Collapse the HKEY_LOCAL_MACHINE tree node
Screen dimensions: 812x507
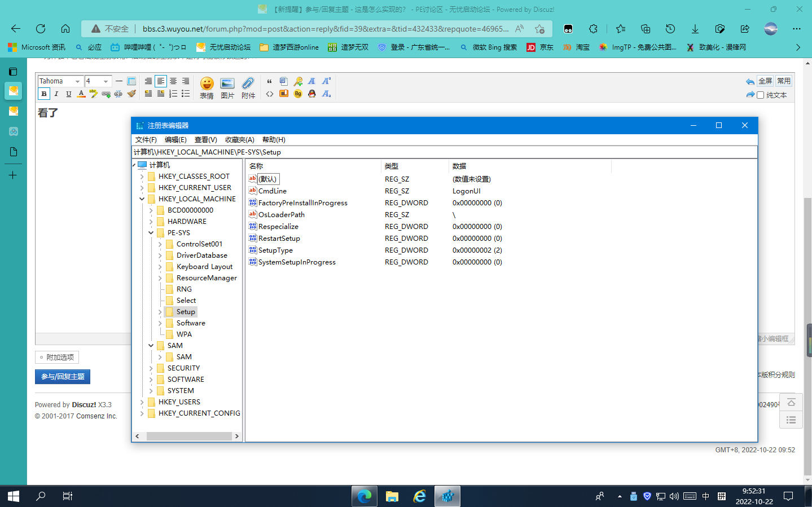(142, 199)
